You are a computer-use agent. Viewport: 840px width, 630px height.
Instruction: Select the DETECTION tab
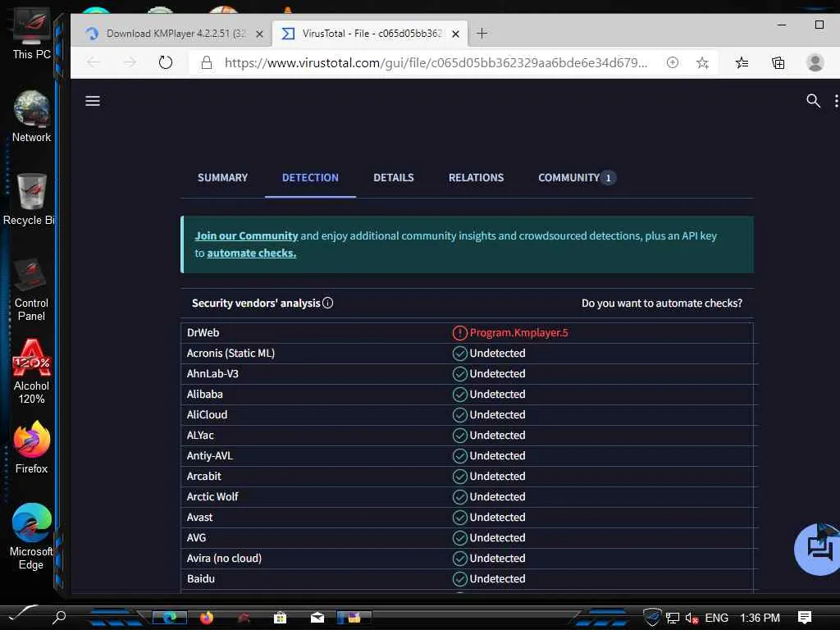[x=310, y=177]
